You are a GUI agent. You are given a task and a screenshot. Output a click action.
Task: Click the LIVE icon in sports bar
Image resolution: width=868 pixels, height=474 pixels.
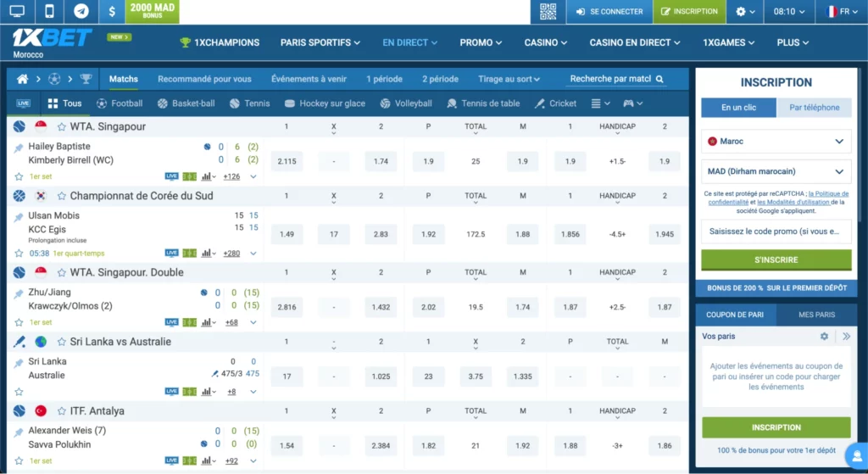pos(23,103)
